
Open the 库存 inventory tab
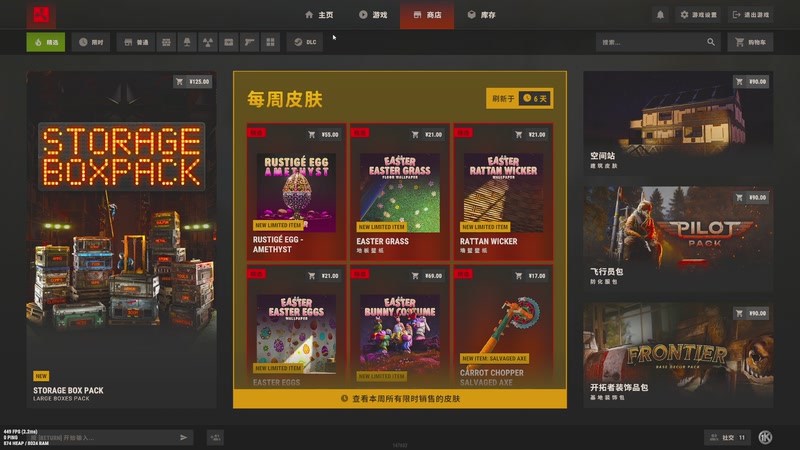482,15
